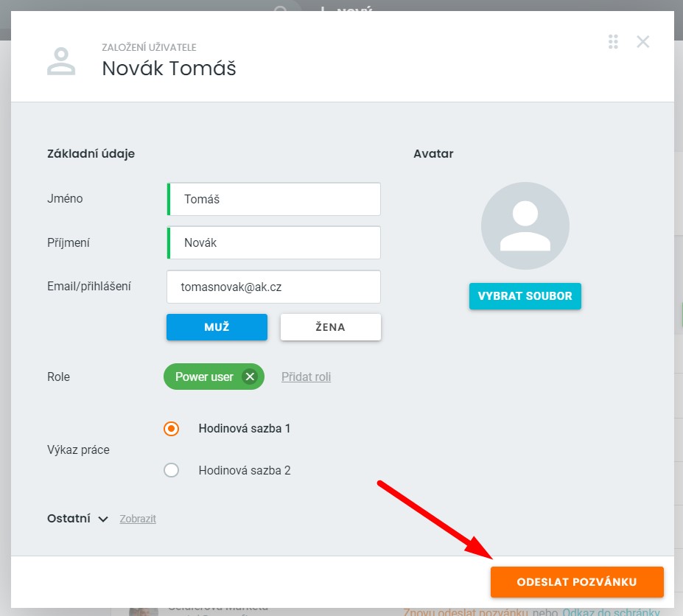
Task: Click the Power user role chip label
Action: pos(204,377)
